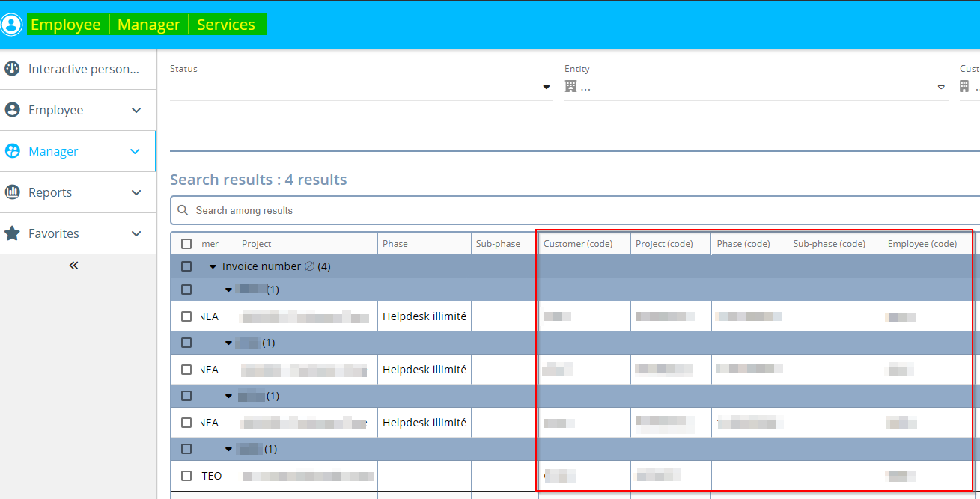Viewport: 980px width, 499px height.
Task: Click the Favorites star icon in sidebar
Action: click(x=12, y=233)
